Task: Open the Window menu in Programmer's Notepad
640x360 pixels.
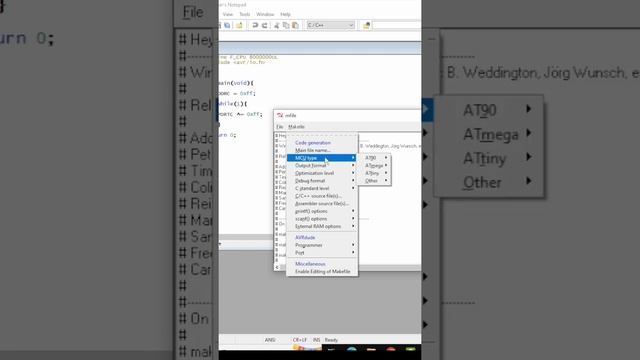Action: (265, 14)
